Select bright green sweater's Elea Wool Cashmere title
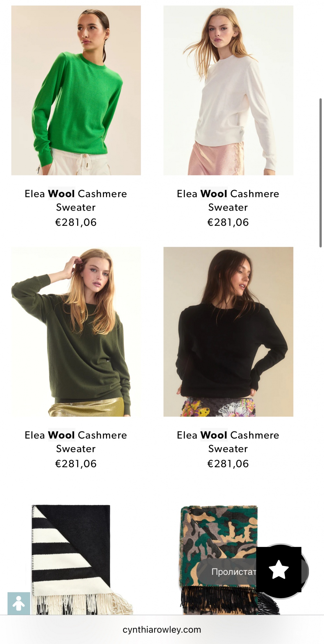324x644 pixels. coord(76,200)
